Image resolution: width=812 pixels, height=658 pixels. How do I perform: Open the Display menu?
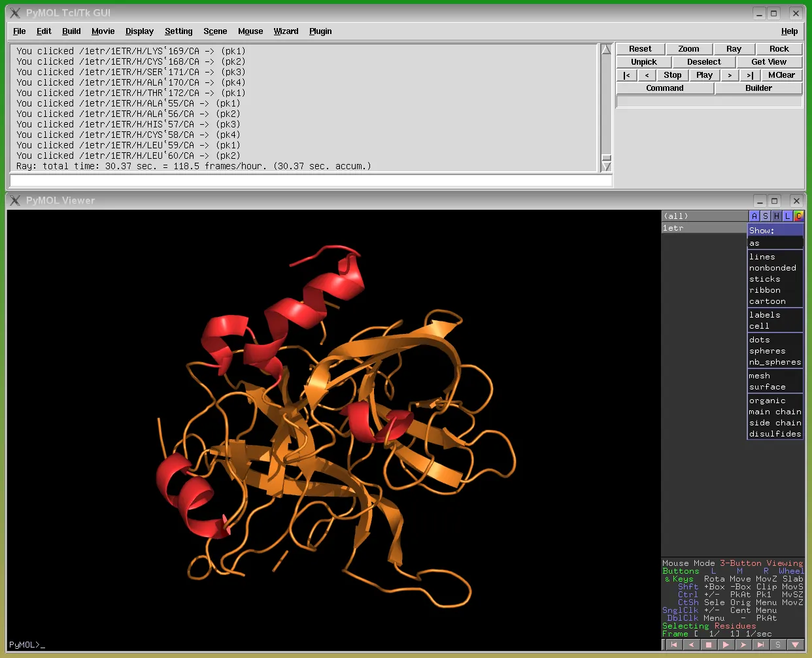pos(139,31)
